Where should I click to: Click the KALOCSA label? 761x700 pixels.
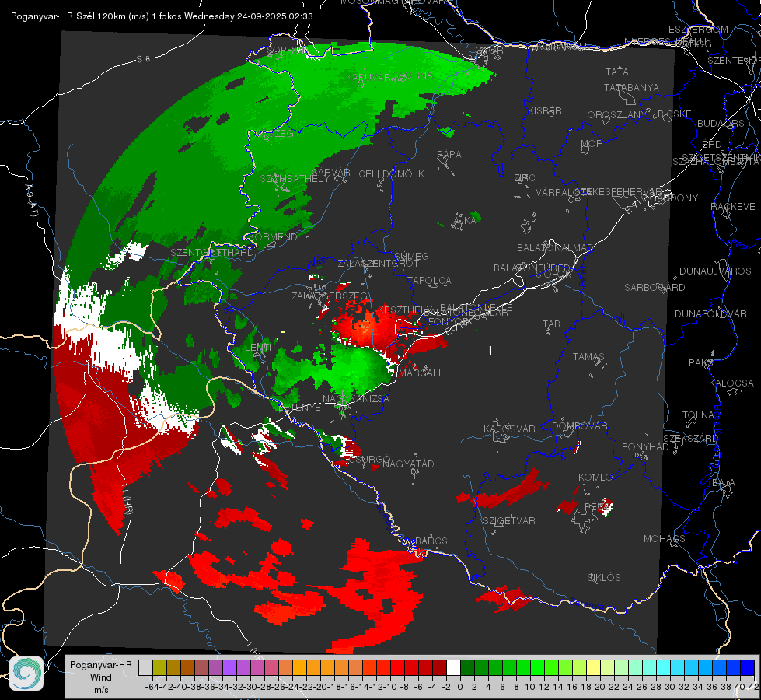pyautogui.click(x=731, y=383)
